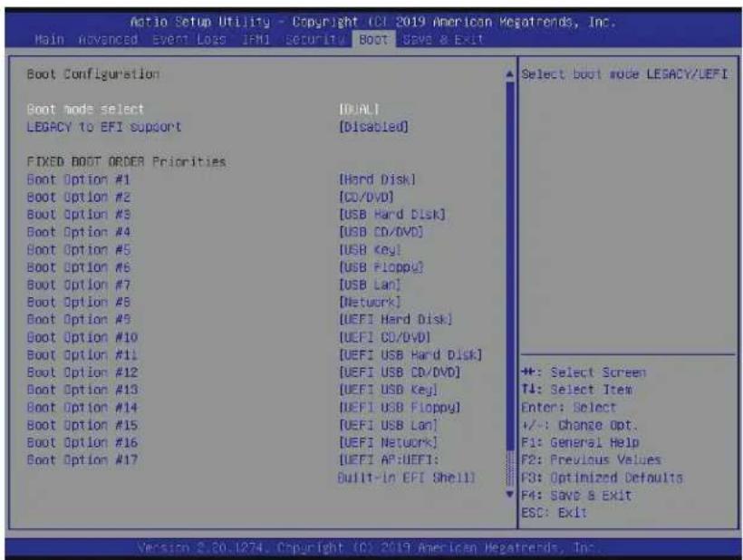Screen dimensions: 743x560
Task: Open the Event Logs tab
Action: pos(189,39)
